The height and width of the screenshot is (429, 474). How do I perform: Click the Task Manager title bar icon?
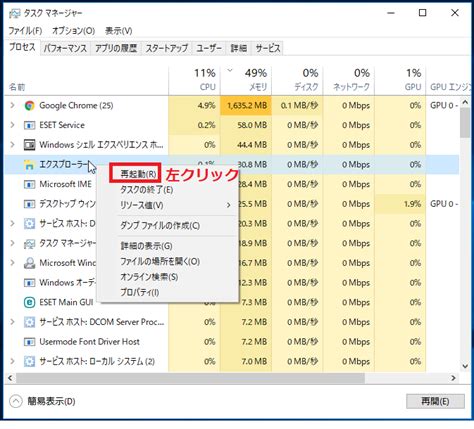(15, 13)
